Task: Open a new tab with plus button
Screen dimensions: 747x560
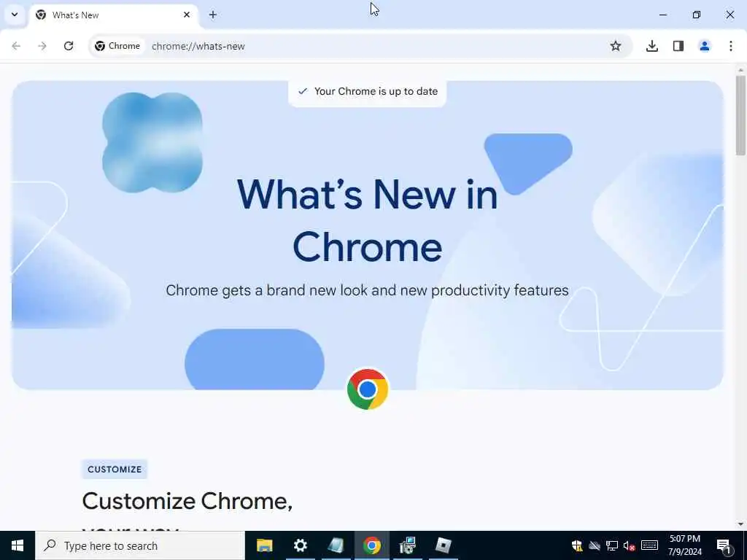Action: 213,15
